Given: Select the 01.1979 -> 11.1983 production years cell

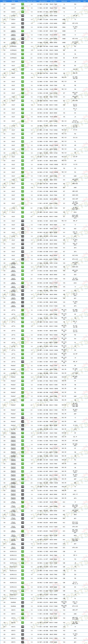Looking at the screenshot, I should 43,62.
